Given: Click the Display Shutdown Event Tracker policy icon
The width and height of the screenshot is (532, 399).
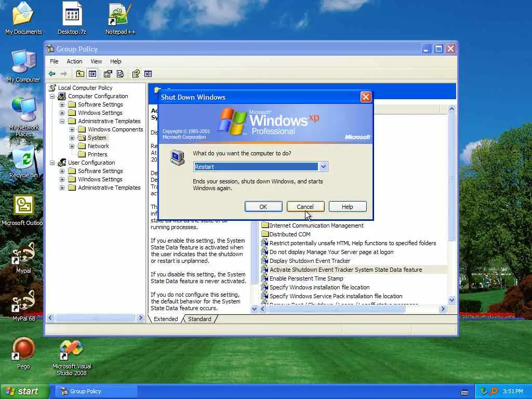Looking at the screenshot, I should coord(264,261).
